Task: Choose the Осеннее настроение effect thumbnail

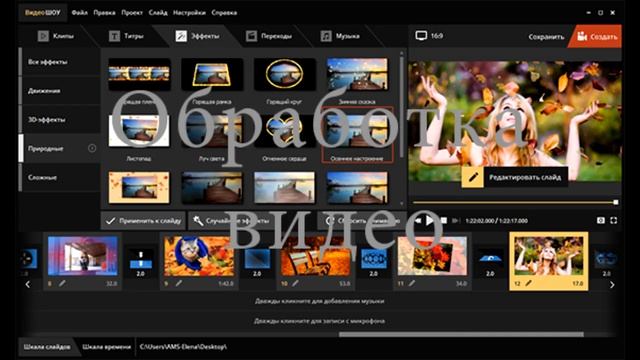Action: coord(357,131)
